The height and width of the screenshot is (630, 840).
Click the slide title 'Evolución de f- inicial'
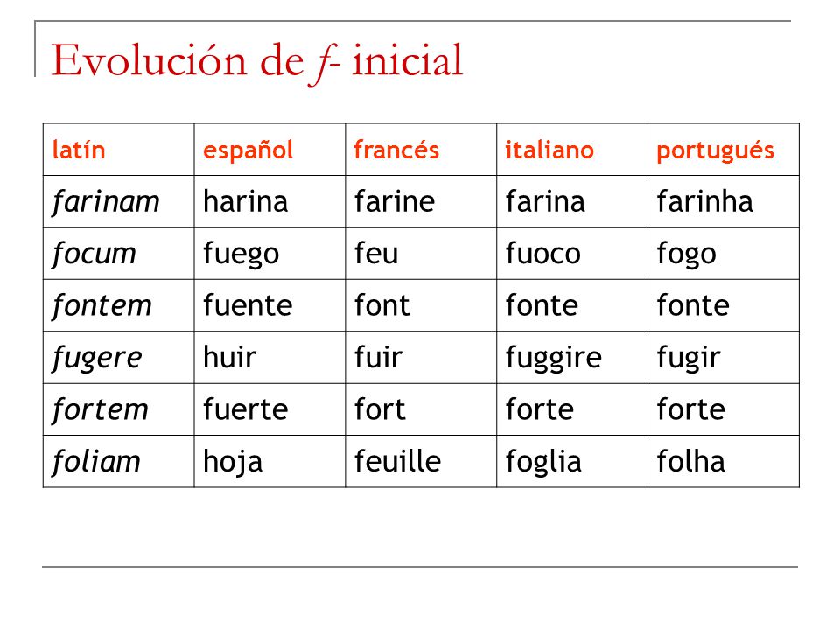(x=256, y=61)
